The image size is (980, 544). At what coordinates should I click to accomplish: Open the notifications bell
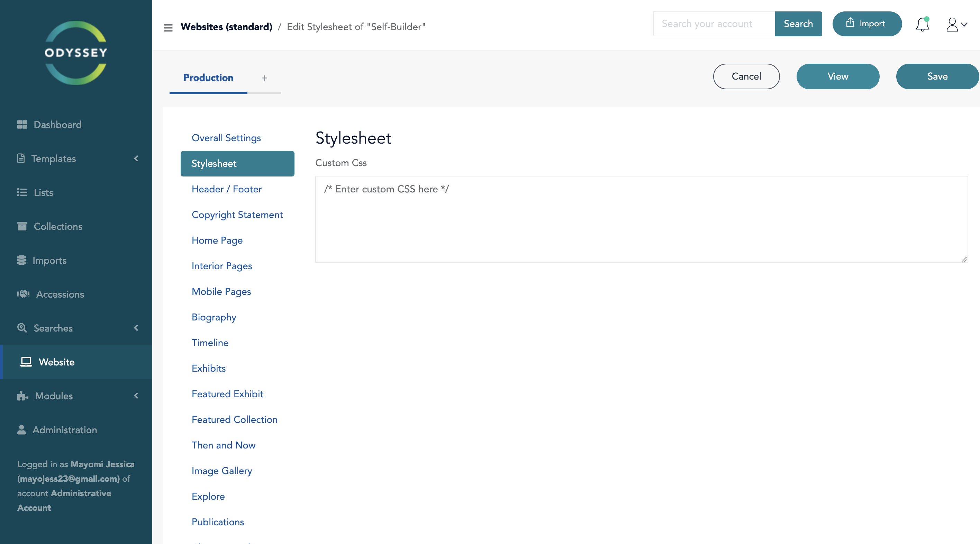coord(922,24)
